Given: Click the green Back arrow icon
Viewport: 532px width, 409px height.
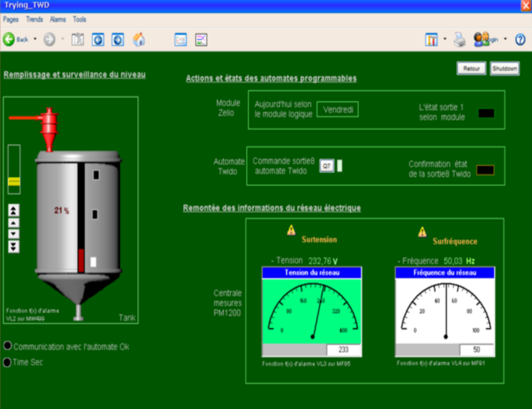Looking at the screenshot, I should tap(9, 39).
